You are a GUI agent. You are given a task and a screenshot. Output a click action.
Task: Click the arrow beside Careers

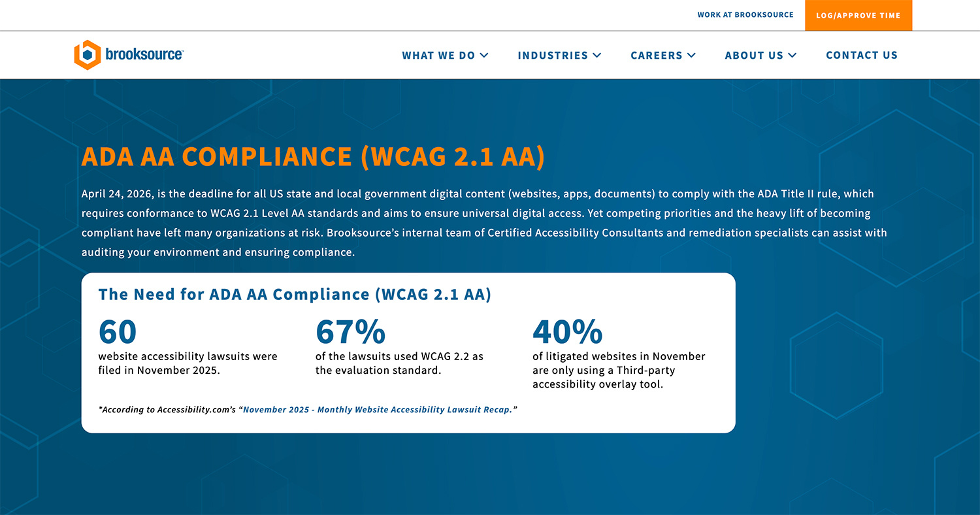[691, 56]
